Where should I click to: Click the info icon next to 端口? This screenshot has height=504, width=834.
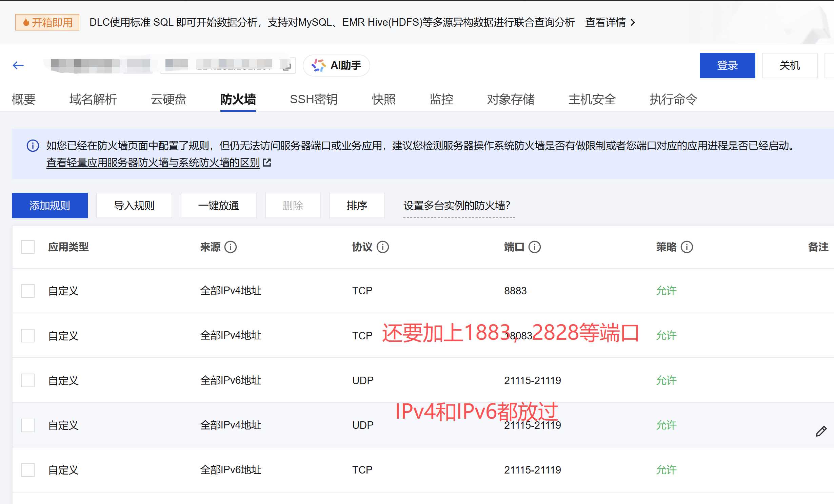pos(535,247)
